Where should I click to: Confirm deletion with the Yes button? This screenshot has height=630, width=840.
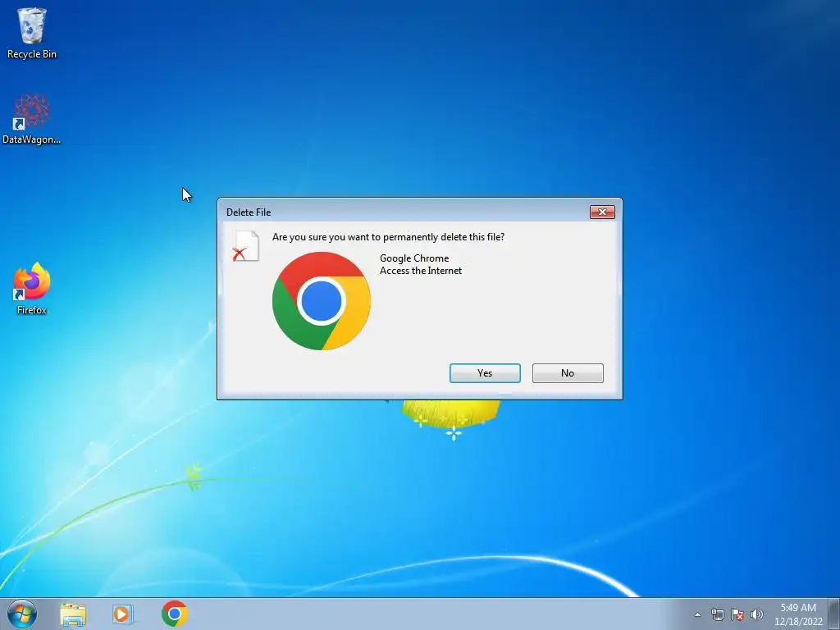485,373
